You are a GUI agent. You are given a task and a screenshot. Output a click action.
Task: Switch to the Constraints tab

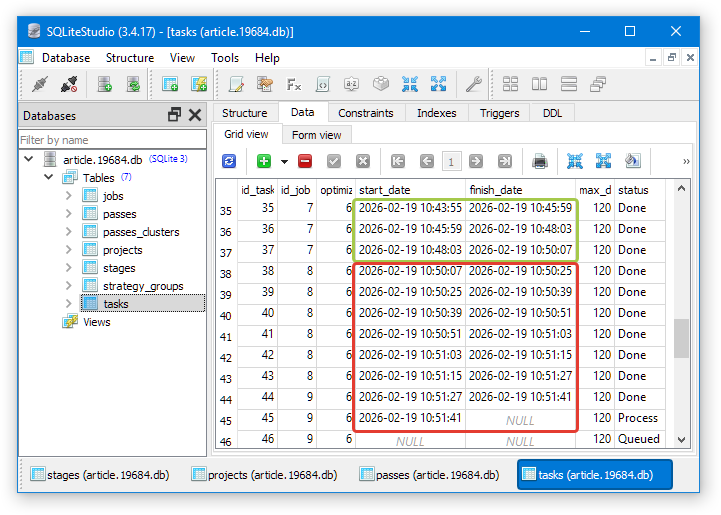(x=366, y=113)
